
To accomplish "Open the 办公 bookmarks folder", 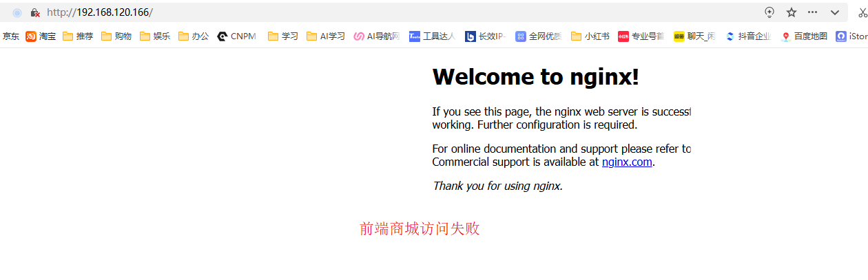I will pyautogui.click(x=194, y=36).
